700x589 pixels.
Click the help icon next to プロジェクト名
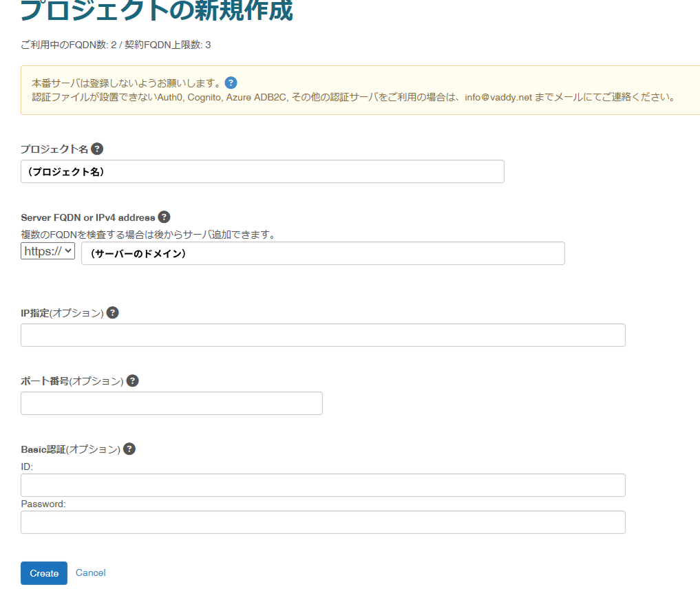point(97,149)
